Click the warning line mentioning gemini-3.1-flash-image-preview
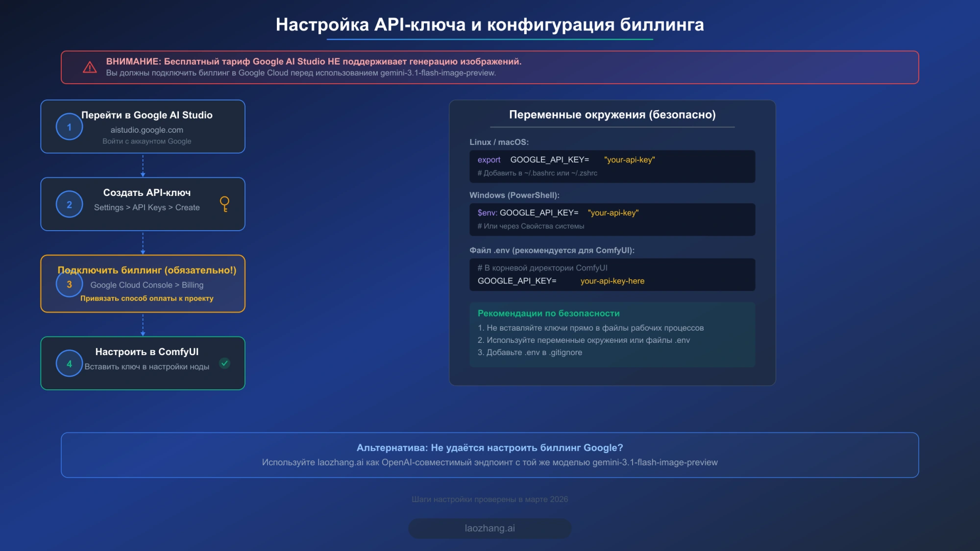 pyautogui.click(x=301, y=73)
